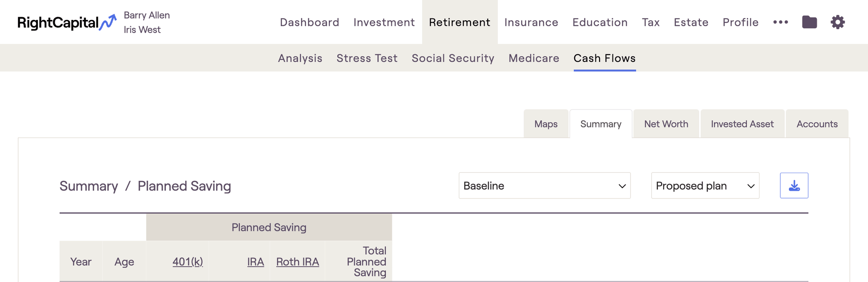Select the Maps view tab
The width and height of the screenshot is (868, 282).
[546, 124]
